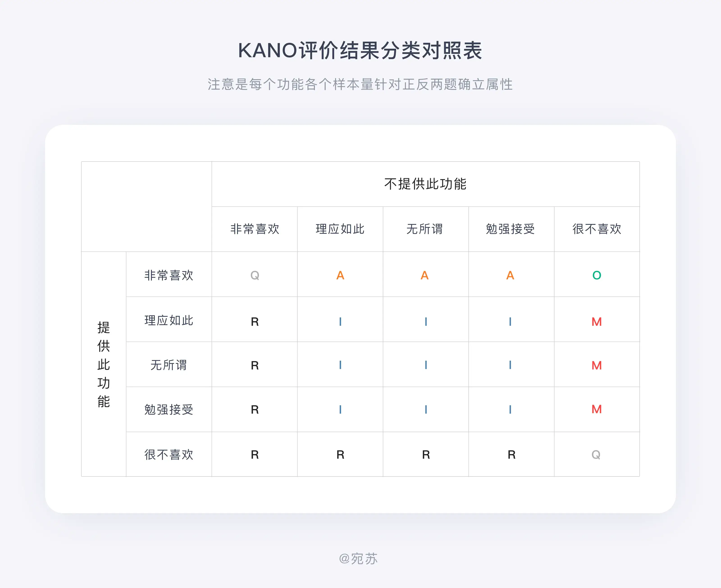The height and width of the screenshot is (588, 721).
Task: Click the R cell at row 很不喜欢, column 勉强接受
Action: 512,455
